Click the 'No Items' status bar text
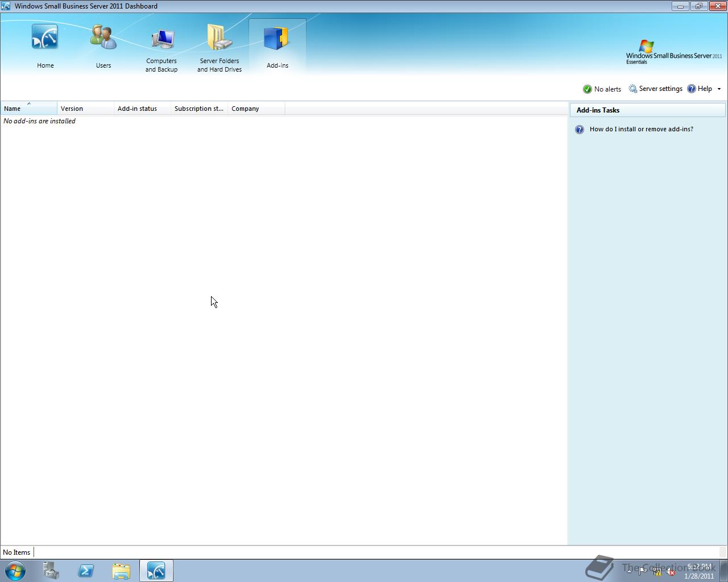Screen dimensions: 728x582 (x=16, y=552)
